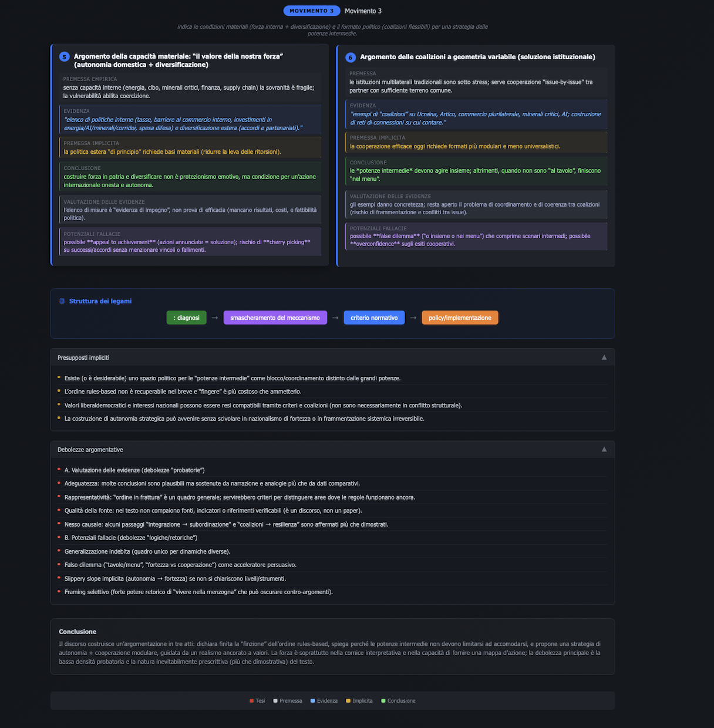Click the Conclusione summary card heading
Screen dimensions: 714x728
click(x=78, y=632)
